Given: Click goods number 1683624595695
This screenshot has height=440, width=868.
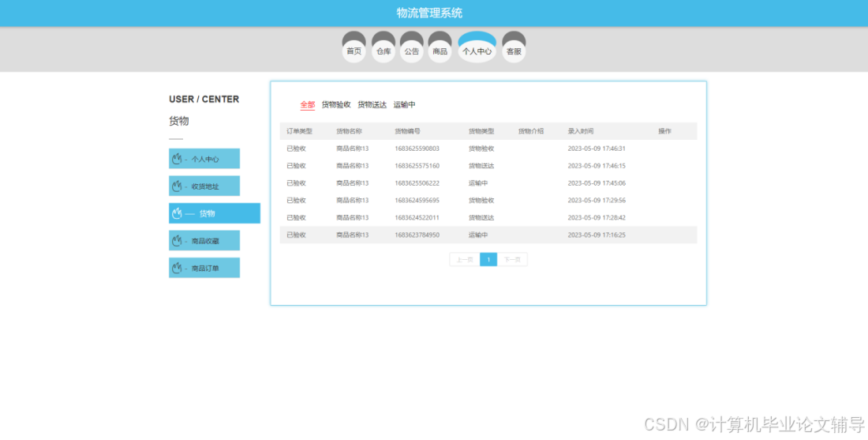Looking at the screenshot, I should [417, 200].
